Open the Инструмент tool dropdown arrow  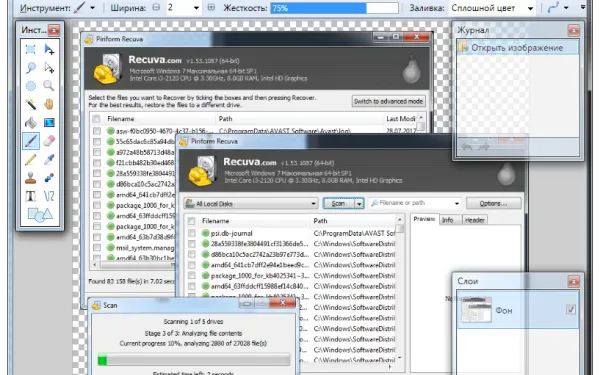coord(93,8)
